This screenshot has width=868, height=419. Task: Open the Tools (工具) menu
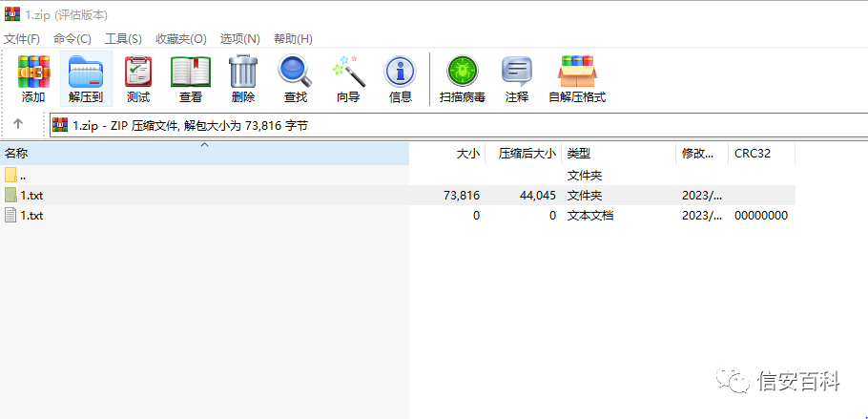click(123, 39)
